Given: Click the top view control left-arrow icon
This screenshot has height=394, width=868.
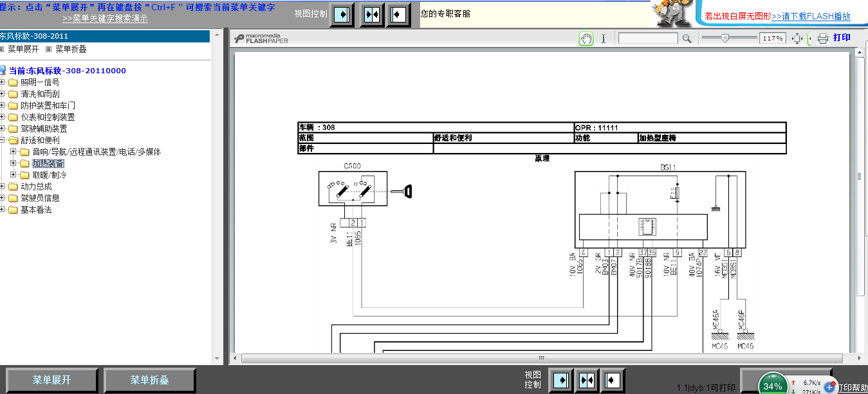Looking at the screenshot, I should pos(398,14).
